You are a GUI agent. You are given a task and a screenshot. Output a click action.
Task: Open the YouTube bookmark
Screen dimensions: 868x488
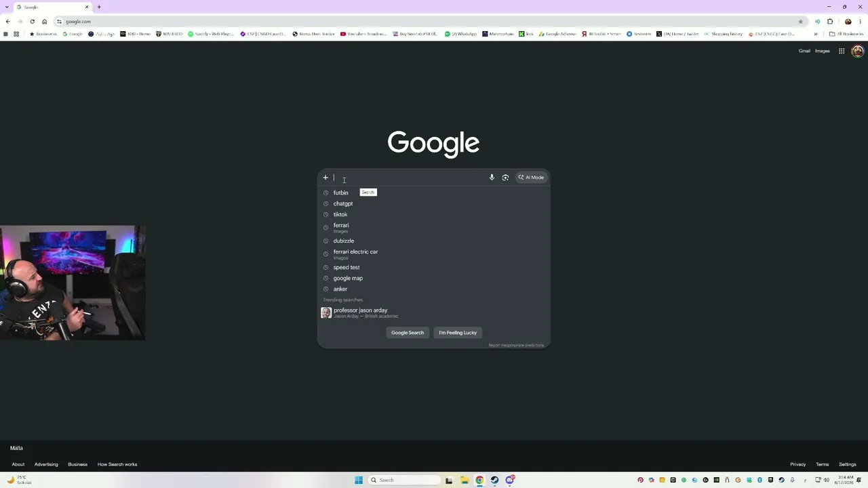pyautogui.click(x=363, y=34)
